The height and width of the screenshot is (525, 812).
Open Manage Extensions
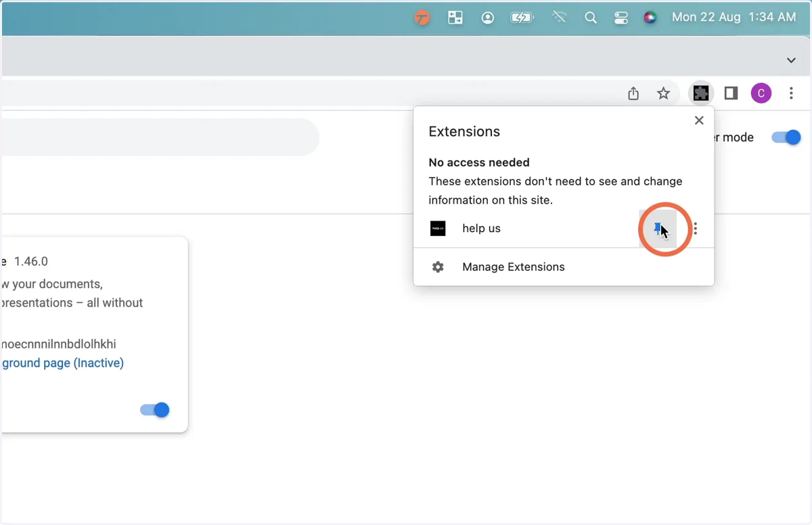(x=564, y=267)
